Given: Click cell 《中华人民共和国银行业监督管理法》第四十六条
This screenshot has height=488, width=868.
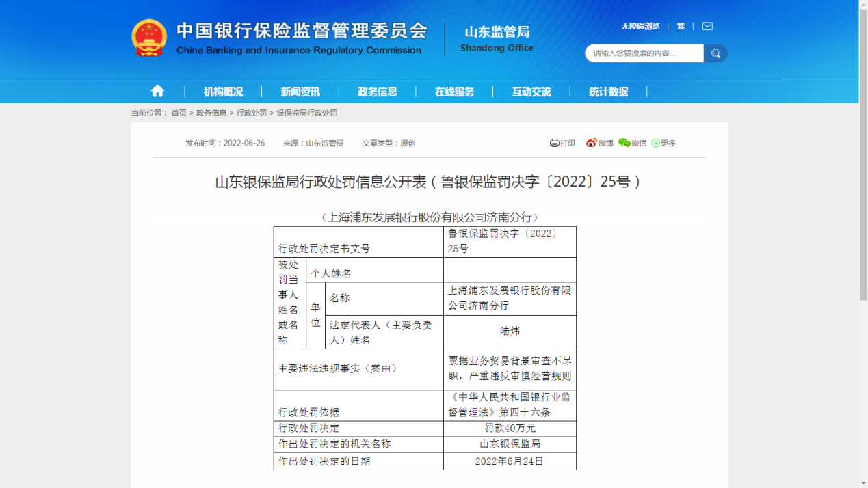Looking at the screenshot, I should coord(510,405).
